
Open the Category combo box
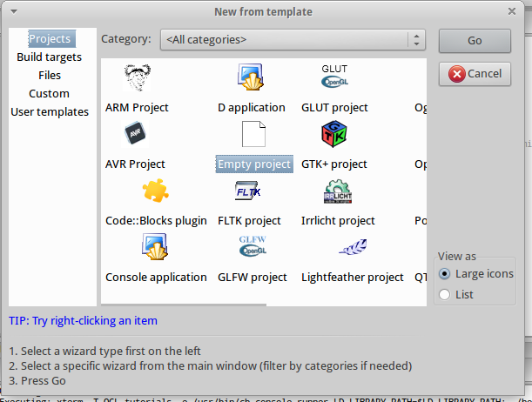coord(293,40)
